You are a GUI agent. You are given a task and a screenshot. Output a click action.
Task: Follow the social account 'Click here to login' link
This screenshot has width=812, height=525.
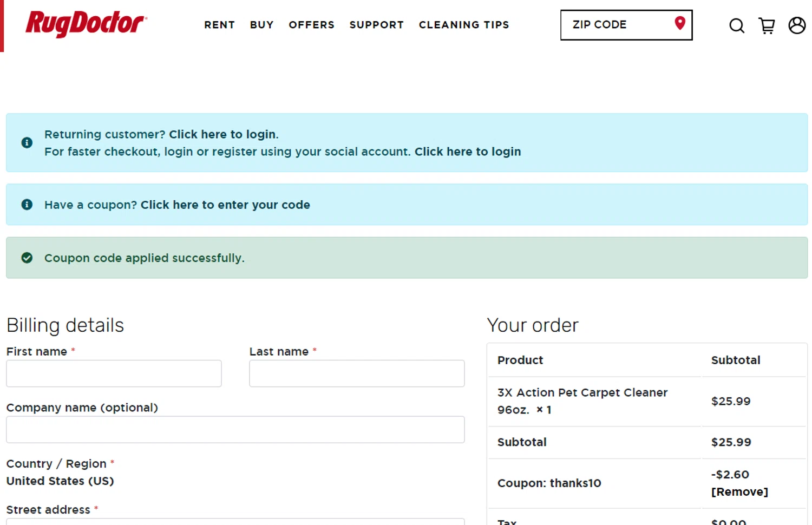(468, 152)
